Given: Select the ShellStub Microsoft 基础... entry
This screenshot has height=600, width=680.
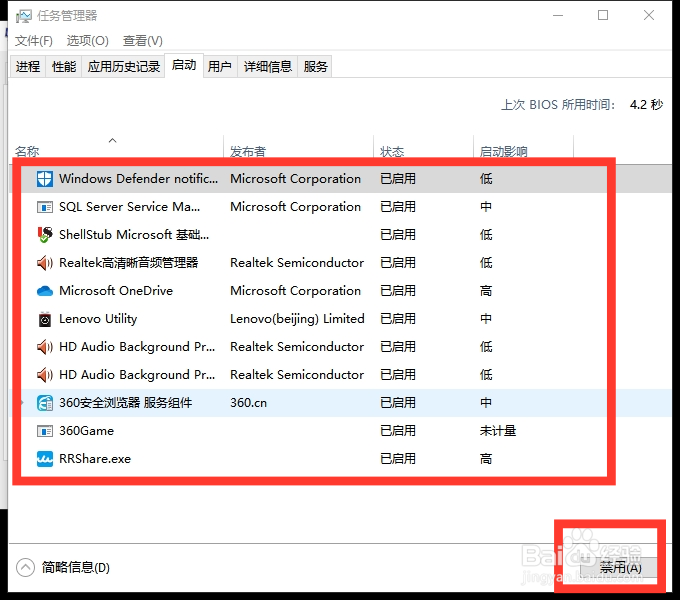Looking at the screenshot, I should (134, 235).
